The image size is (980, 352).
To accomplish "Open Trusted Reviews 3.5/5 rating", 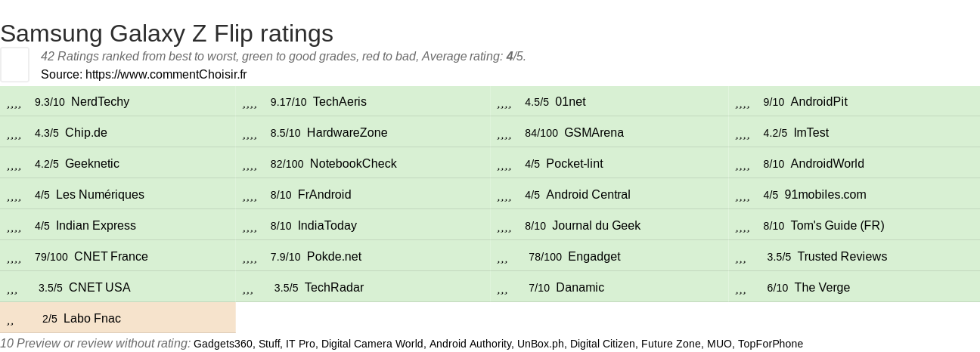I will (x=854, y=257).
